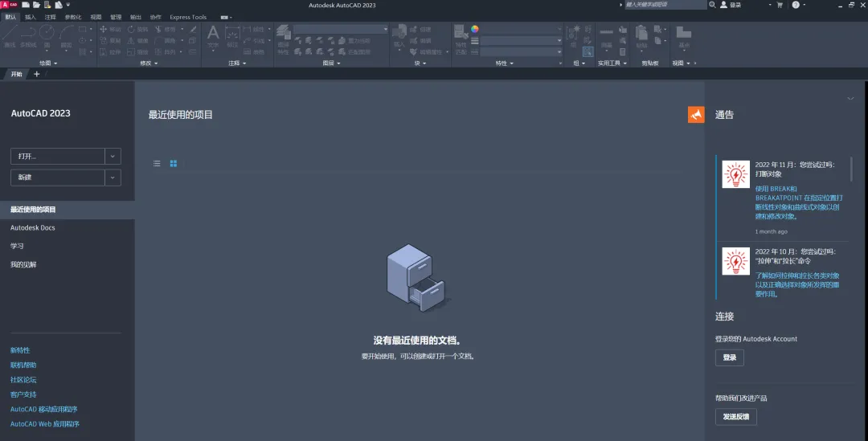The width and height of the screenshot is (868, 441).
Task: Click the object color wheel in 特性
Action: tap(474, 30)
